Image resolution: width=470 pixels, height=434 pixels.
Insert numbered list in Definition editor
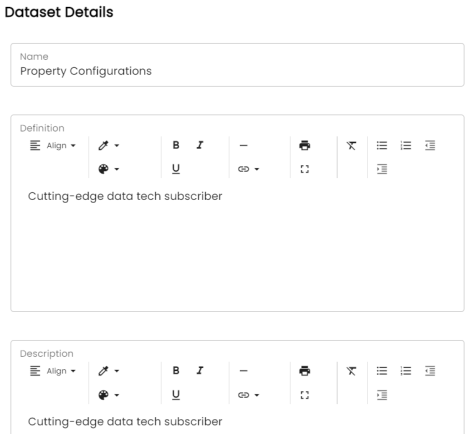point(406,145)
